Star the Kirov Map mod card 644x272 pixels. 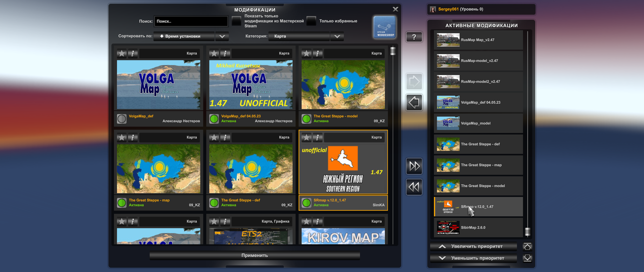[x=306, y=222]
